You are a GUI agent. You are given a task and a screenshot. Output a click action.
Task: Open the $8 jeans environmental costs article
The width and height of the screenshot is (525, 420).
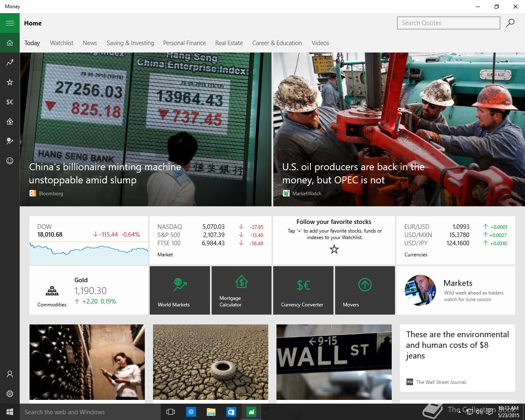pos(457,358)
